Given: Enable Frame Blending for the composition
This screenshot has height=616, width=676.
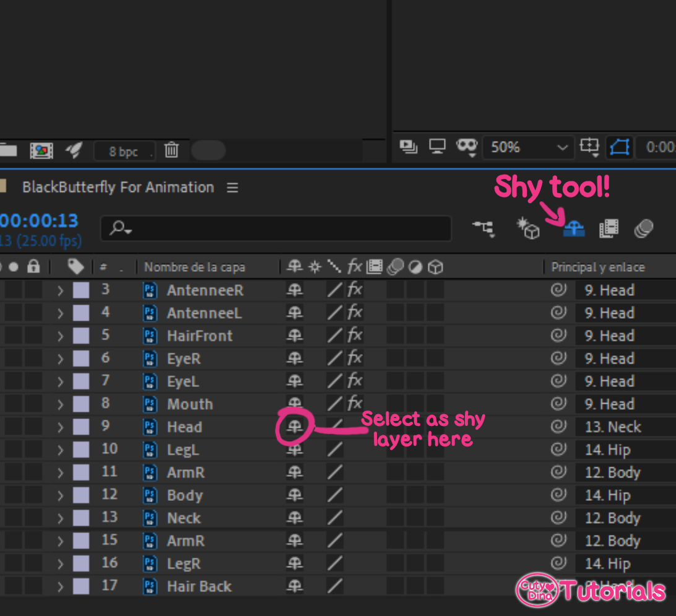Looking at the screenshot, I should coord(609,229).
